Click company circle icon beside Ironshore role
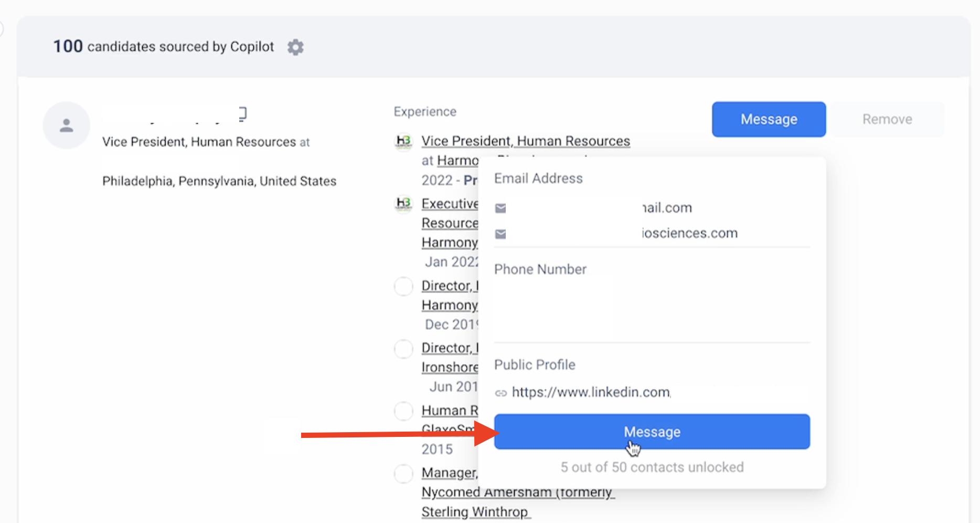 (403, 349)
